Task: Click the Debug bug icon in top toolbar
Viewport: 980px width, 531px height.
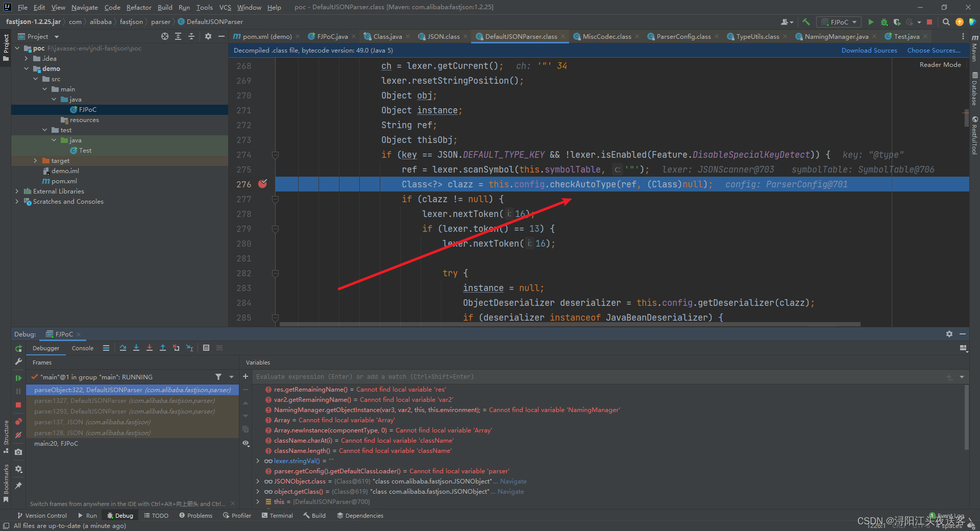Action: tap(884, 22)
